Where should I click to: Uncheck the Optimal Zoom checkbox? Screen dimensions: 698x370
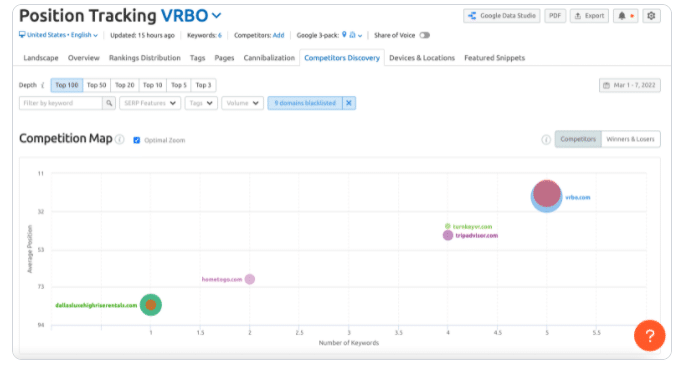[x=137, y=140]
